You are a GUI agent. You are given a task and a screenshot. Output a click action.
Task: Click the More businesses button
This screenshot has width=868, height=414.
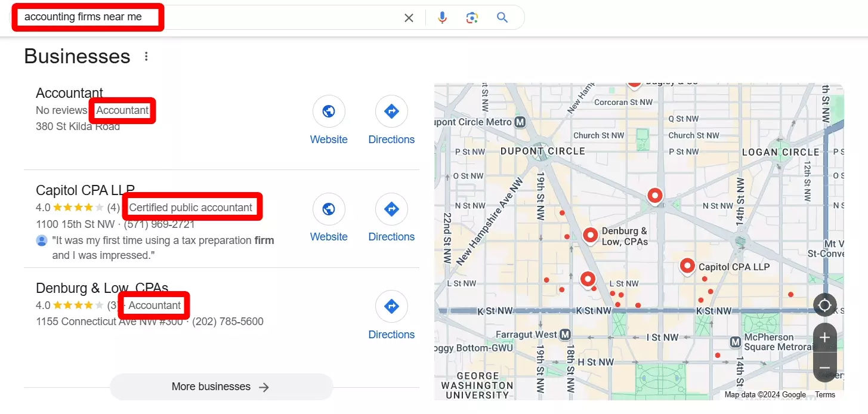(221, 387)
